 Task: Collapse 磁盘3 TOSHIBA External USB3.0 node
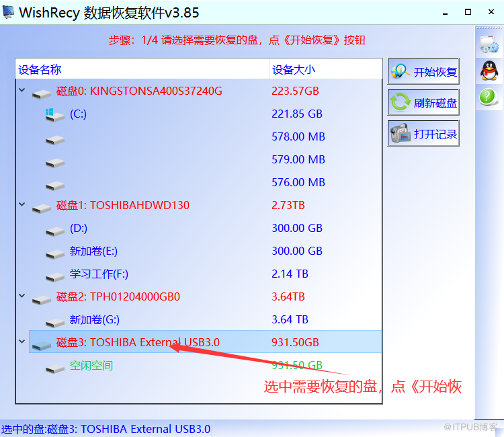point(22,341)
